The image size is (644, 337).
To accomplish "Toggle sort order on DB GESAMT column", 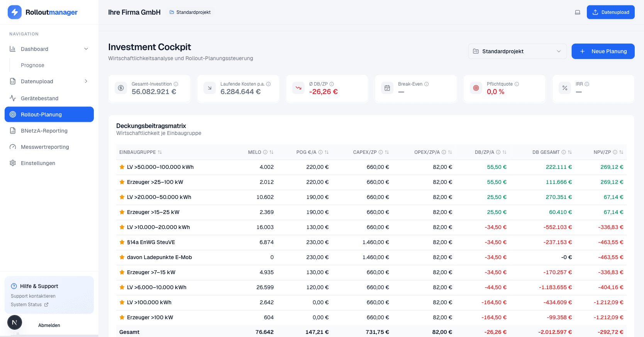I will 570,152.
